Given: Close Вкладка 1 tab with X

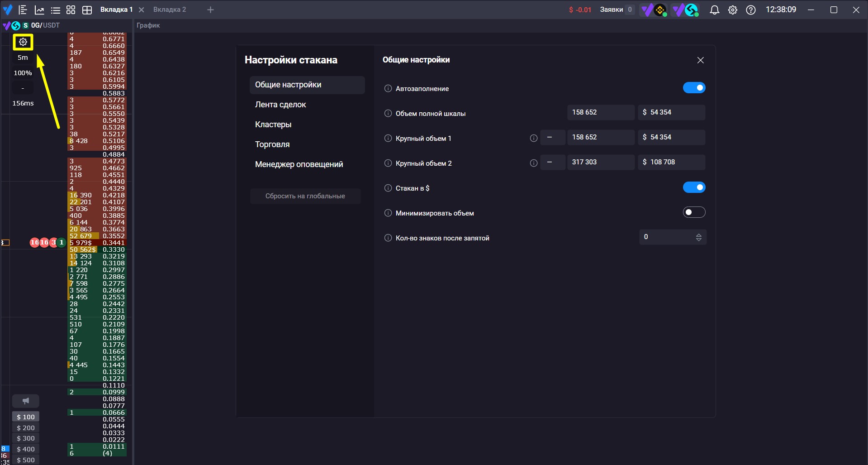Looking at the screenshot, I should tap(141, 10).
